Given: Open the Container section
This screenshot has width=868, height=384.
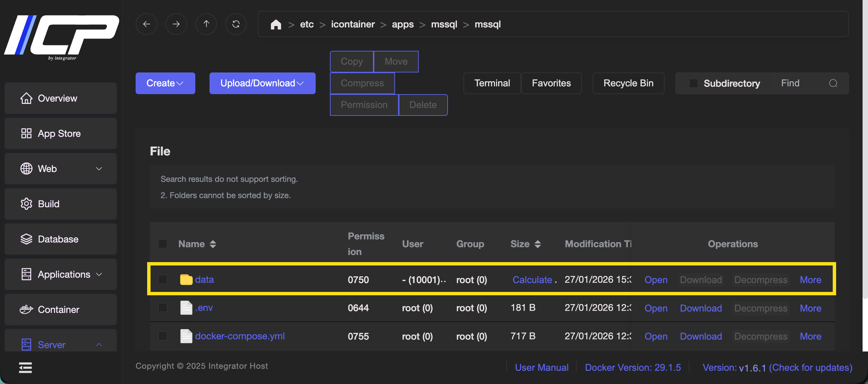Looking at the screenshot, I should point(61,310).
